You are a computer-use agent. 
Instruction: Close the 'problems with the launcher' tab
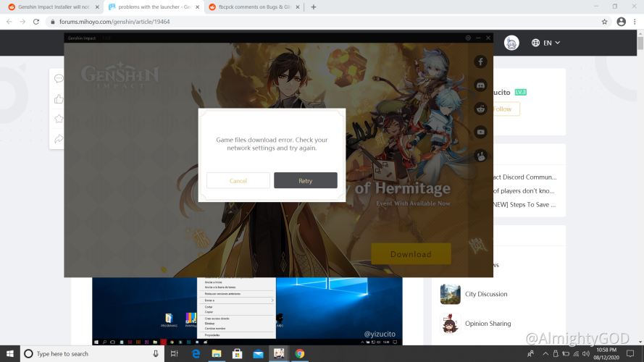pyautogui.click(x=198, y=7)
